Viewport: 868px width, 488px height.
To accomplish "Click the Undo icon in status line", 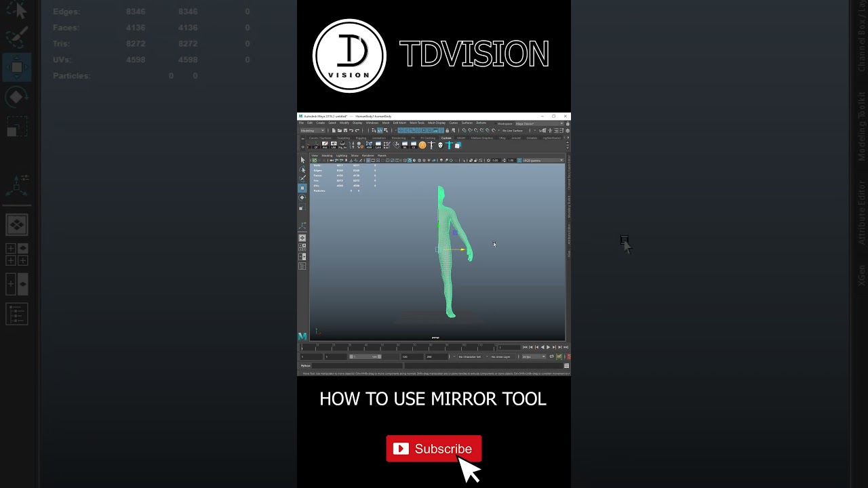I will tap(351, 130).
